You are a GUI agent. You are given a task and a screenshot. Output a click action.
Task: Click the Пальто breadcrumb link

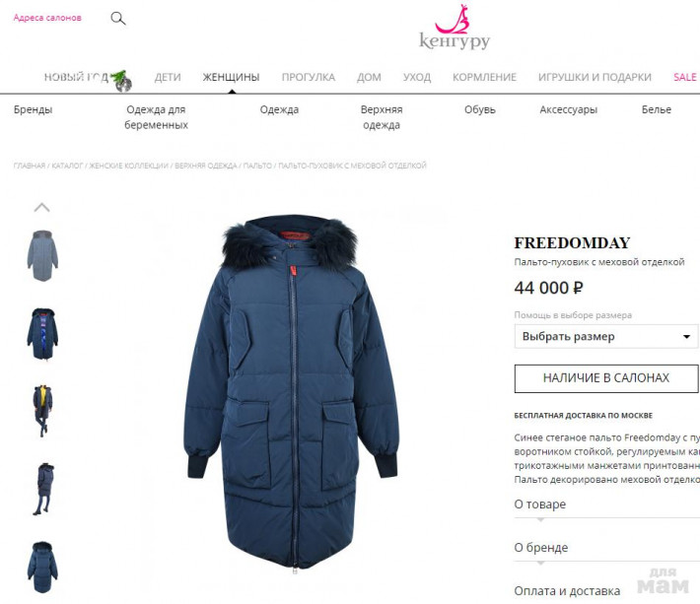[257, 166]
